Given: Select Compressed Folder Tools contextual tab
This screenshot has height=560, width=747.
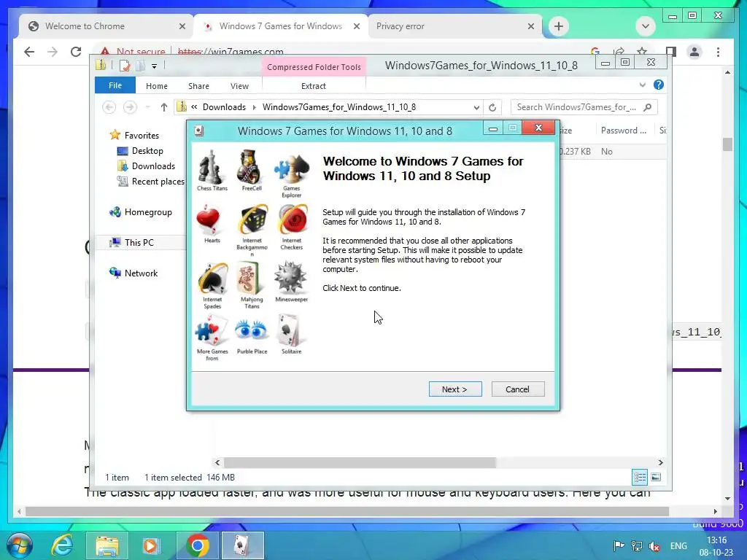Looking at the screenshot, I should click(314, 67).
